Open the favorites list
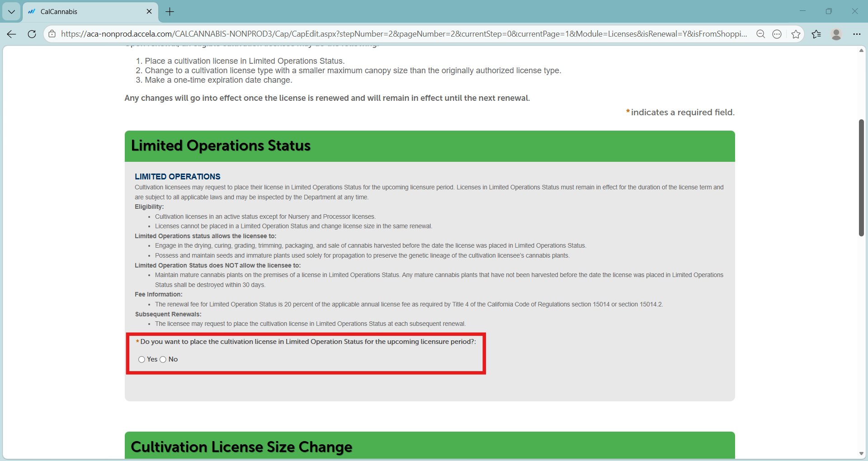Image resolution: width=868 pixels, height=461 pixels. [816, 34]
